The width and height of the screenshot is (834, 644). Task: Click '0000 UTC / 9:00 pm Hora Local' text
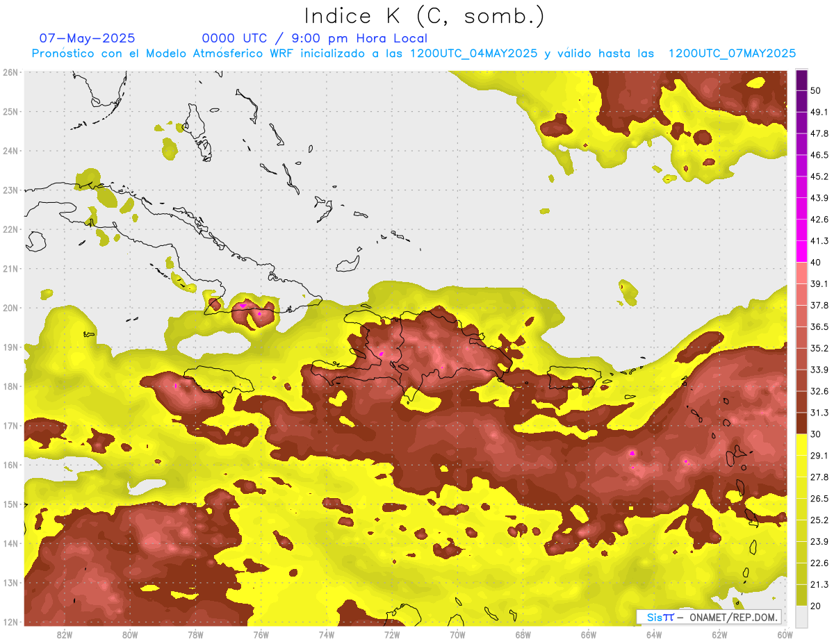pos(314,38)
